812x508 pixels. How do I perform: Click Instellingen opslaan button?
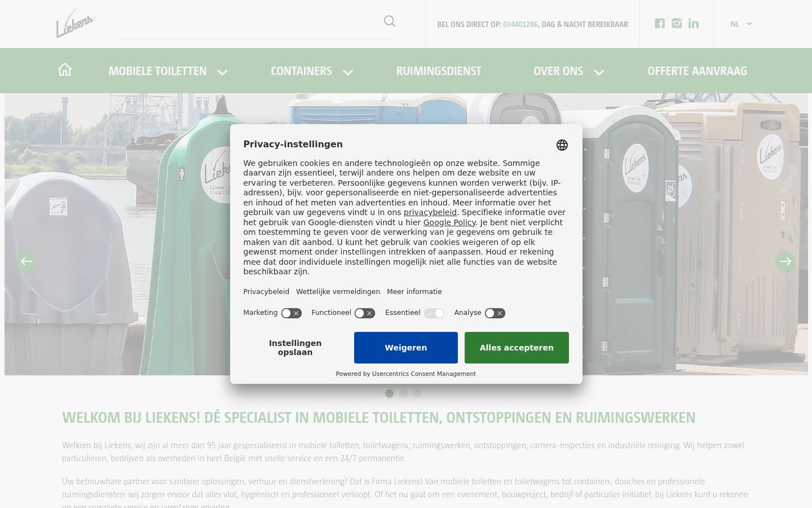(295, 348)
